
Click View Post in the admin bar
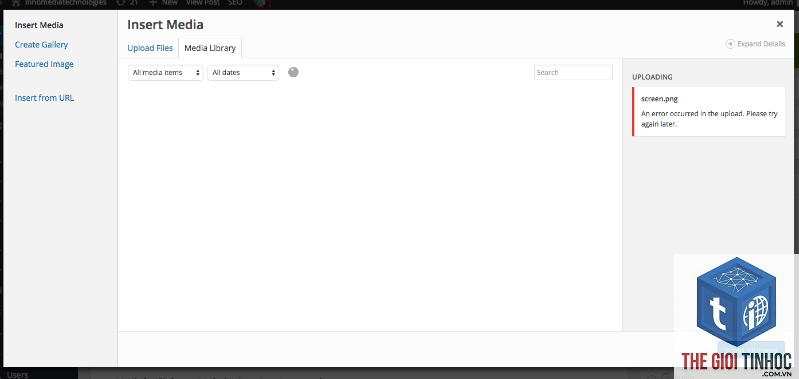(x=202, y=3)
